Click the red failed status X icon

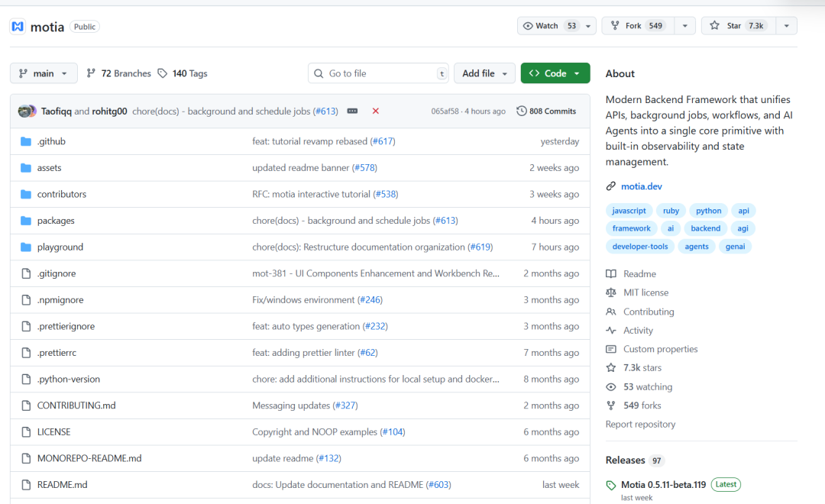coord(376,111)
